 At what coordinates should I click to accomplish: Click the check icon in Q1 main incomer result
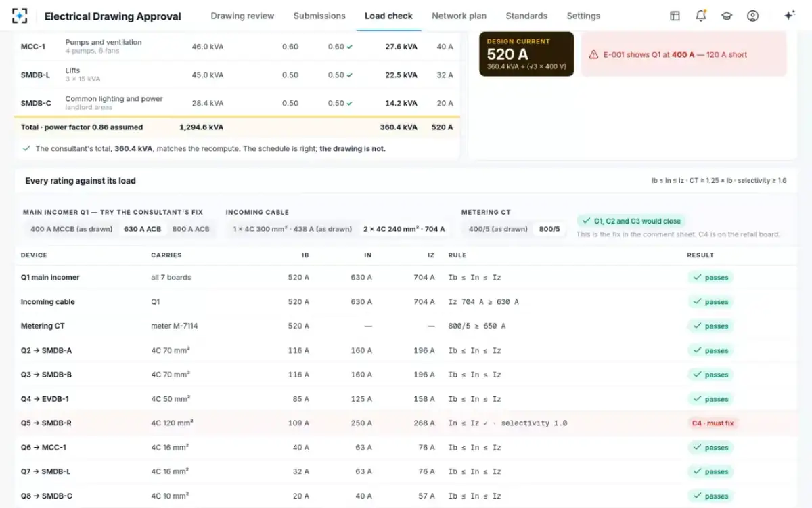coord(696,278)
